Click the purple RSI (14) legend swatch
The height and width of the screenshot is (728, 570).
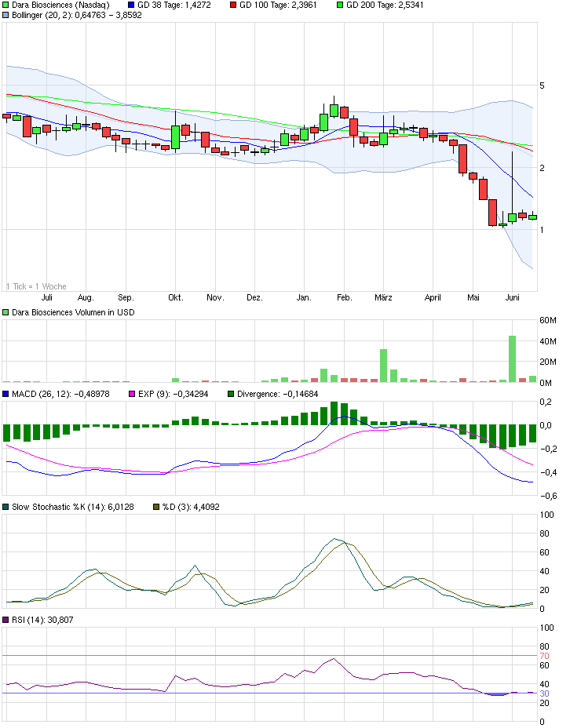pyautogui.click(x=6, y=621)
